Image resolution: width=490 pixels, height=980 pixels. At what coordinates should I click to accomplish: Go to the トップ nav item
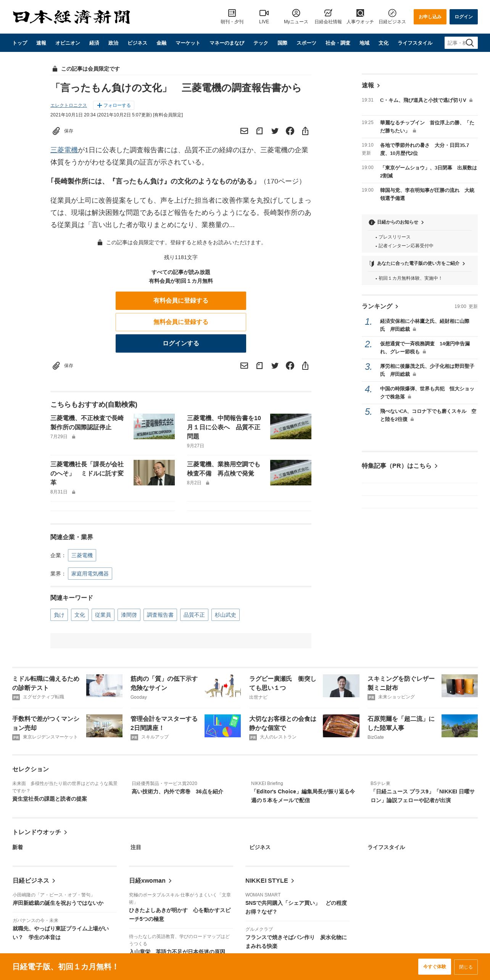pyautogui.click(x=20, y=43)
